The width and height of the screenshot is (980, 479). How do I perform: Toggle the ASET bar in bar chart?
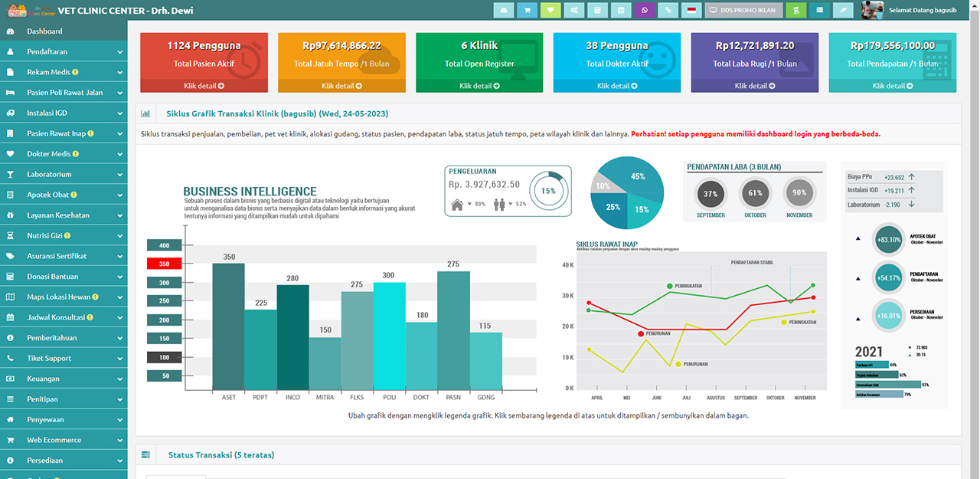tap(228, 326)
